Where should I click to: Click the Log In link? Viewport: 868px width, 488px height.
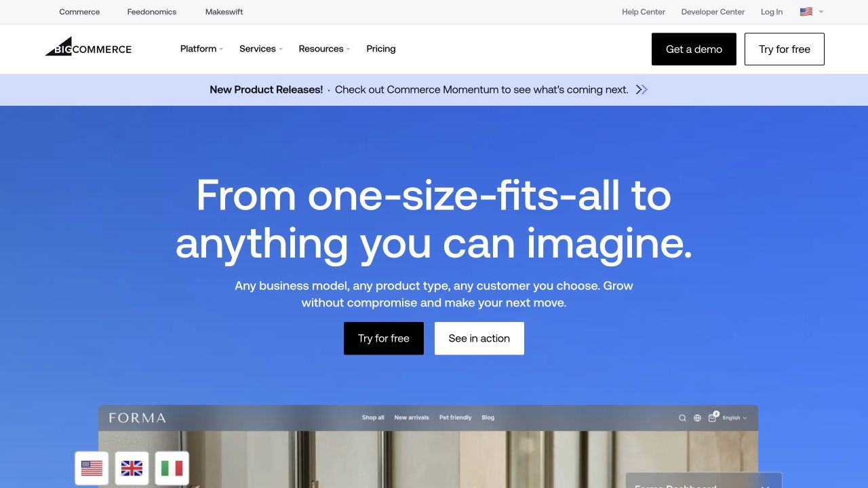coord(772,12)
